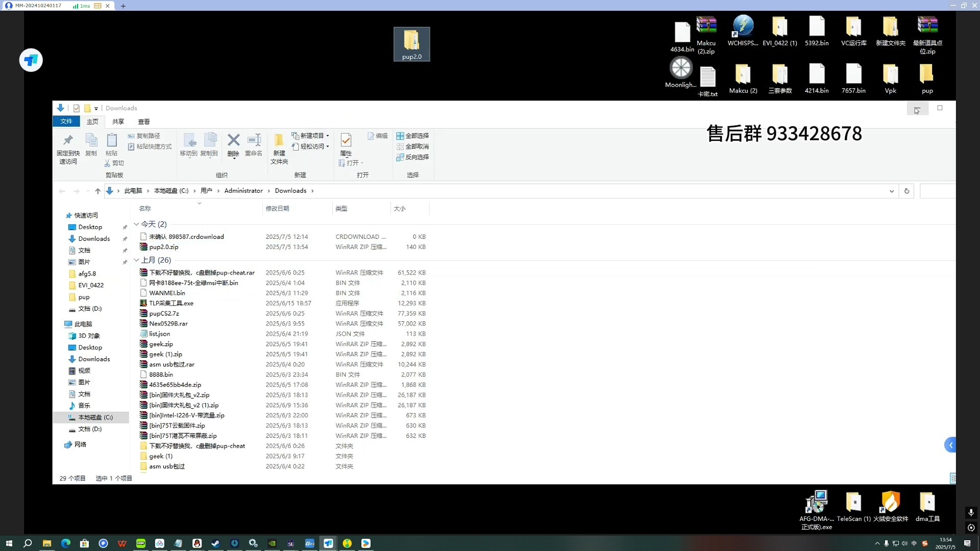This screenshot has height=551, width=980.
Task: Collapse the Today group header
Action: coord(136,224)
